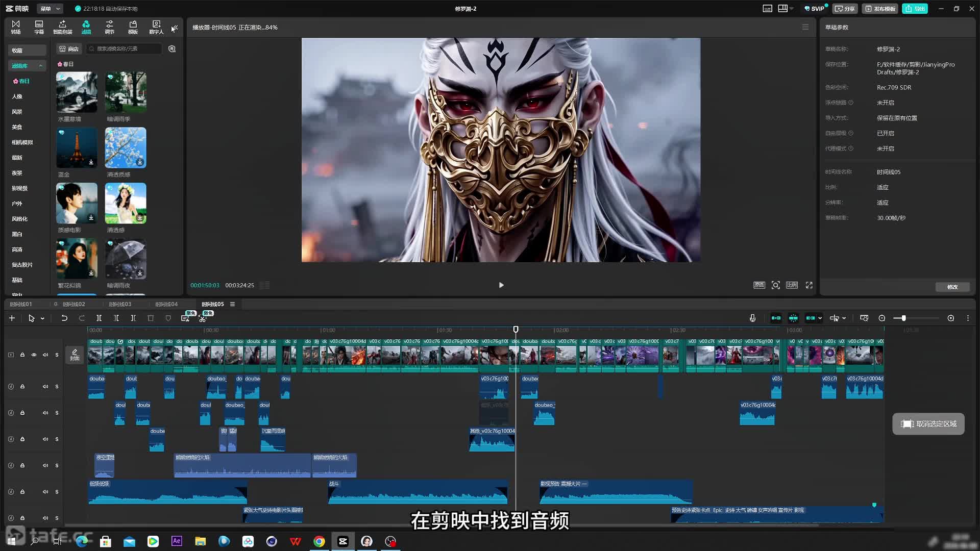Delete selected clip with trash icon

[x=151, y=318]
